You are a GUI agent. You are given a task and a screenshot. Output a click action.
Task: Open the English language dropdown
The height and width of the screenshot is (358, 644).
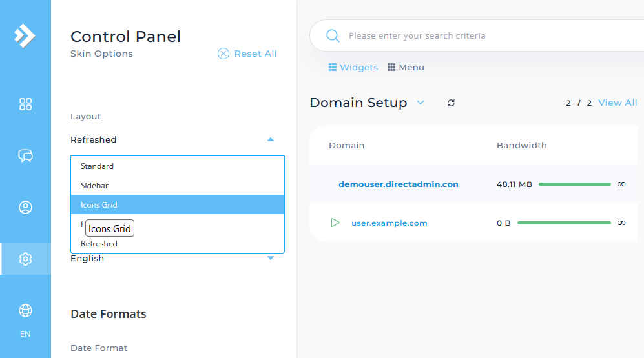271,258
